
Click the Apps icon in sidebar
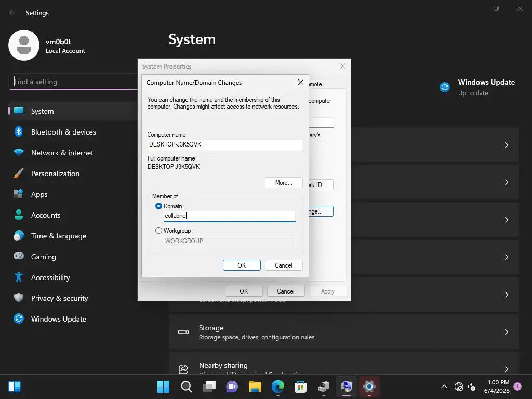click(19, 194)
